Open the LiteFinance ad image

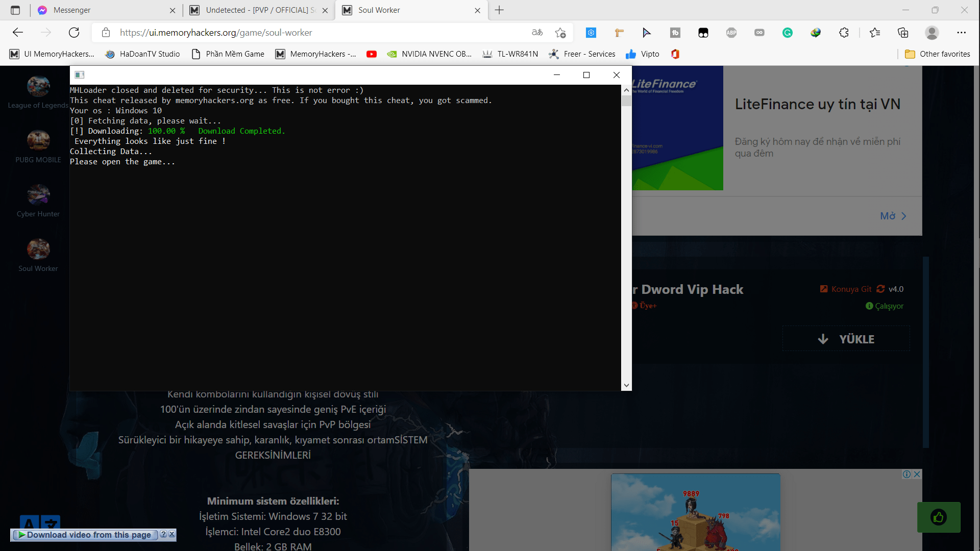click(677, 128)
